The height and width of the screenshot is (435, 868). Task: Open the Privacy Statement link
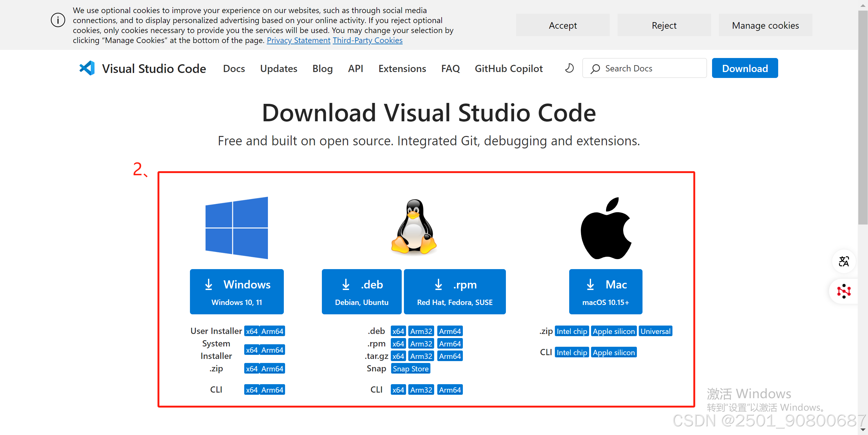[298, 41]
